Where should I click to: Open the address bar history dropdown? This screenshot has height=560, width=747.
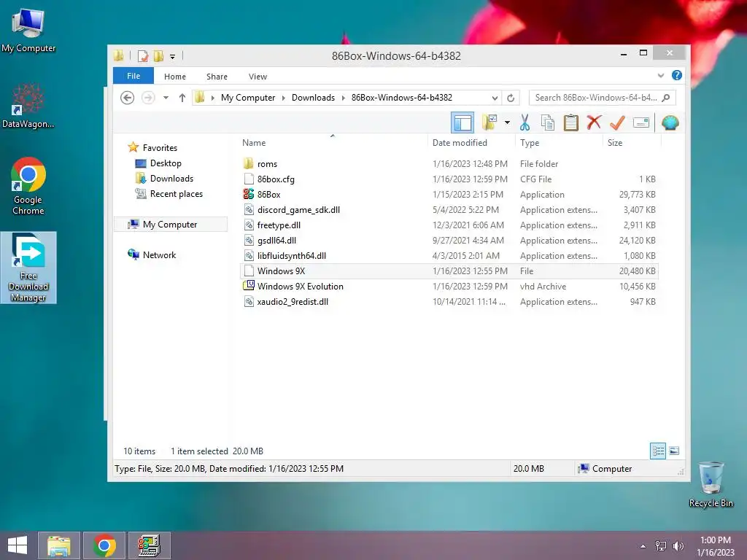pos(495,98)
